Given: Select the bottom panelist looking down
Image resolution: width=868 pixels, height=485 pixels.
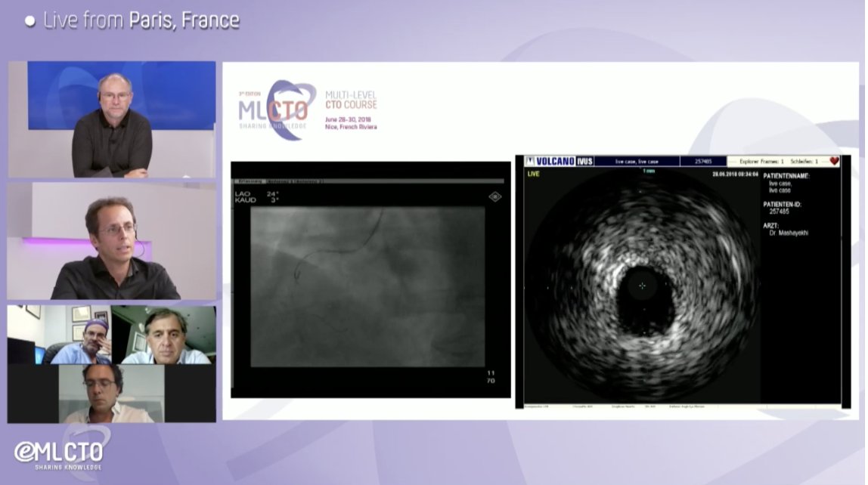Looking at the screenshot, I should pyautogui.click(x=112, y=393).
